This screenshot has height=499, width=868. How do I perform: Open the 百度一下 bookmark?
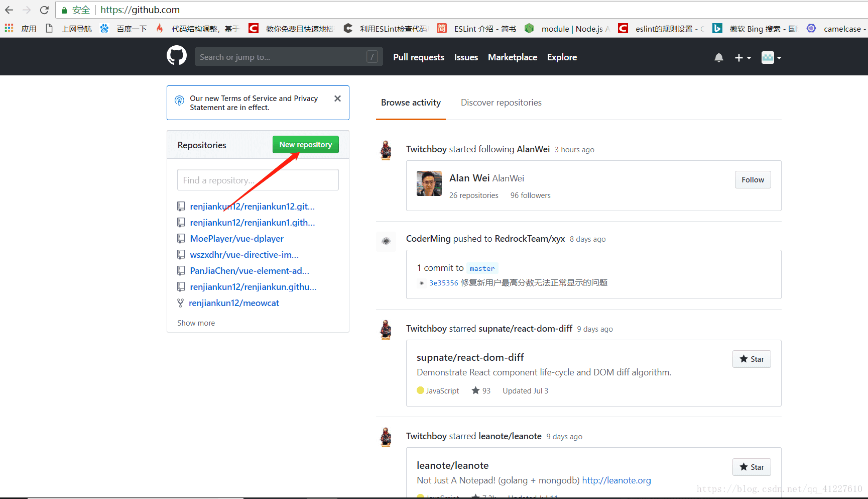point(123,29)
